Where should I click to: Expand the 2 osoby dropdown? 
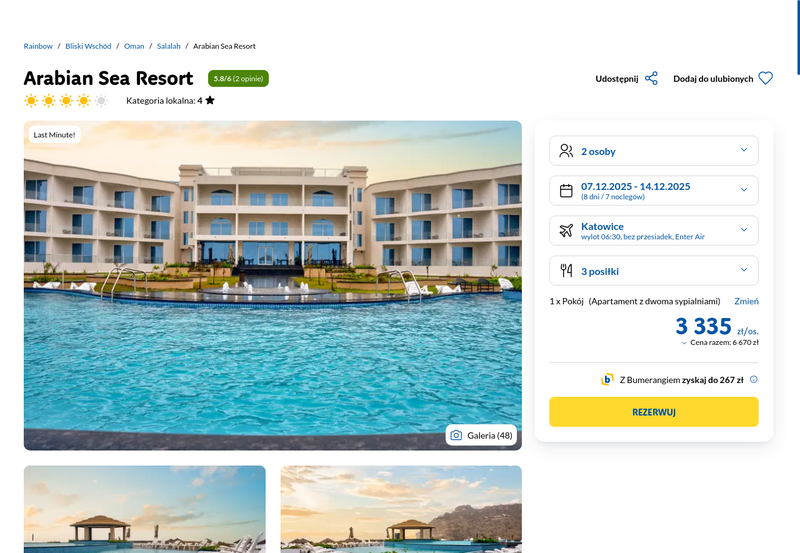point(654,151)
